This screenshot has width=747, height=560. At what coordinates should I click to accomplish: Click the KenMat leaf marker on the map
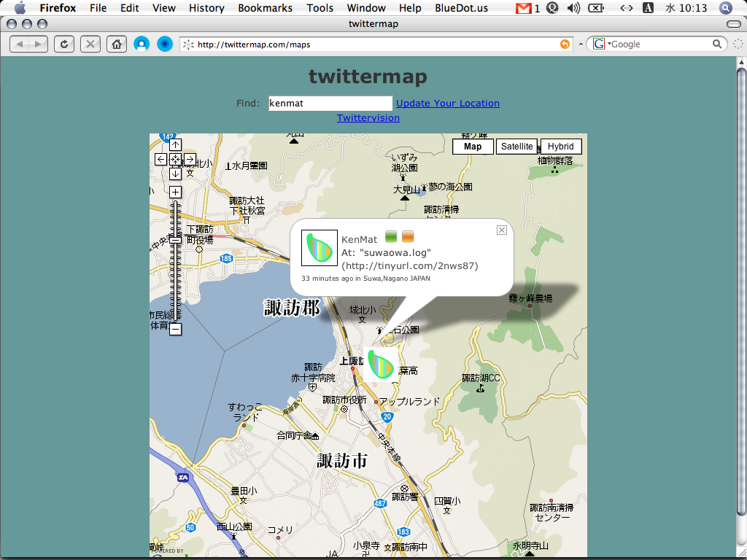pyautogui.click(x=381, y=365)
